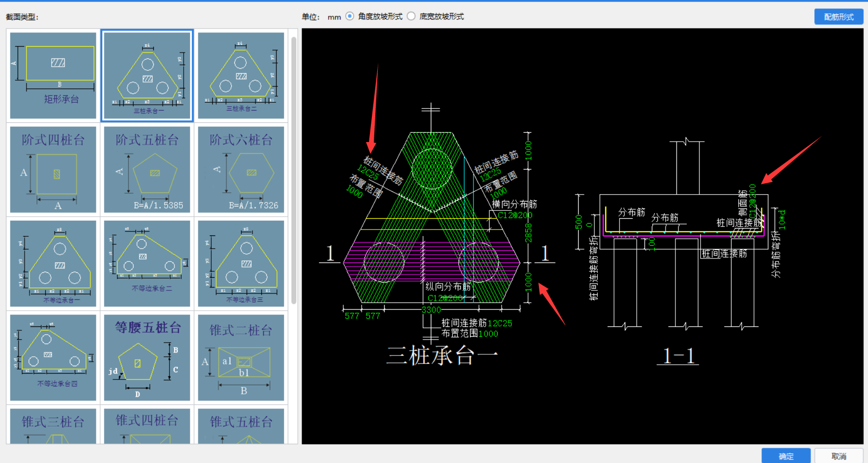Edit the green 100 dimension in section 1-1
Viewport: 868px width, 463px height.
[x=651, y=244]
